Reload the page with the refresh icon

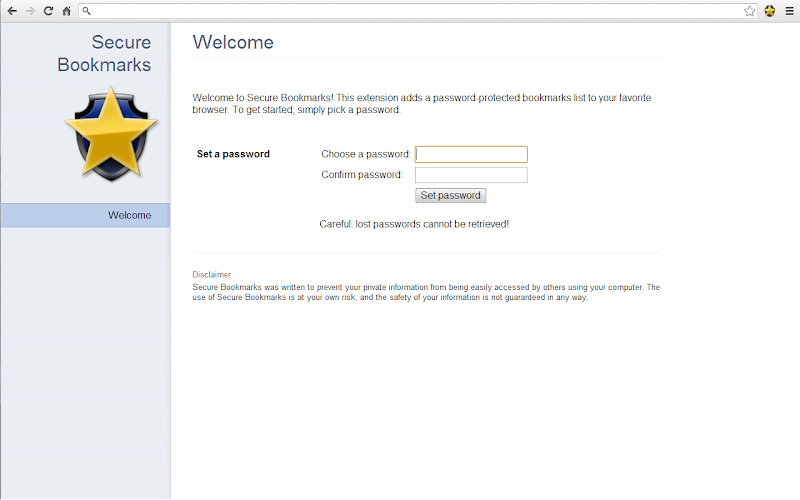(48, 11)
